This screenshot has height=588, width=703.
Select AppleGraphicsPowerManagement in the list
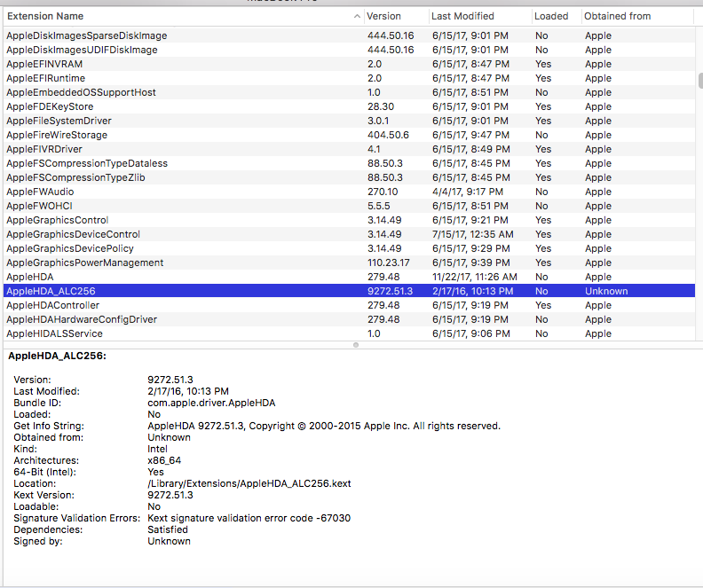pos(84,263)
